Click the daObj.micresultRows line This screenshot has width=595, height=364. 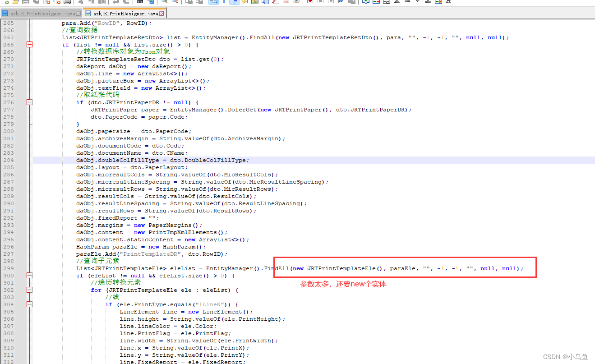(177, 189)
